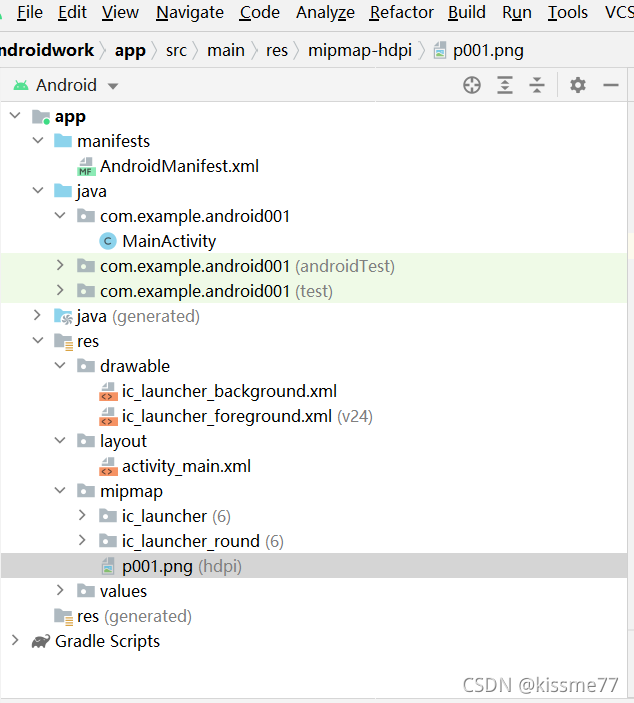The image size is (634, 703).
Task: Click the Android robot view icon
Action: point(21,85)
